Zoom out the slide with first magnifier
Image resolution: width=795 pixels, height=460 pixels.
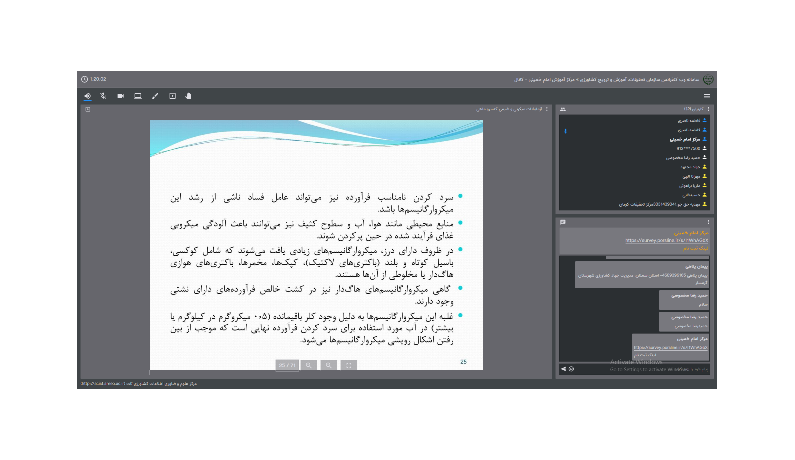point(308,365)
